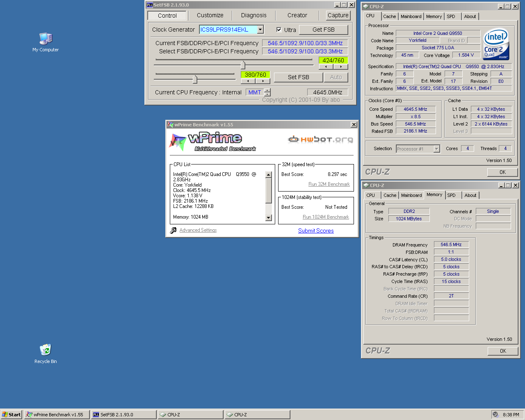The width and height of the screenshot is (525, 420).
Task: Click the Capture button in SetFSB
Action: (338, 15)
